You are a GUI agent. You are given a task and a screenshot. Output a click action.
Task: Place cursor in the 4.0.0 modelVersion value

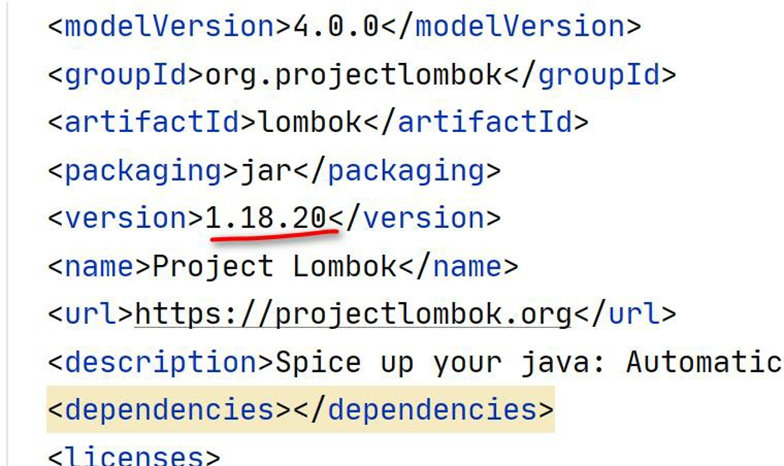pyautogui.click(x=335, y=26)
